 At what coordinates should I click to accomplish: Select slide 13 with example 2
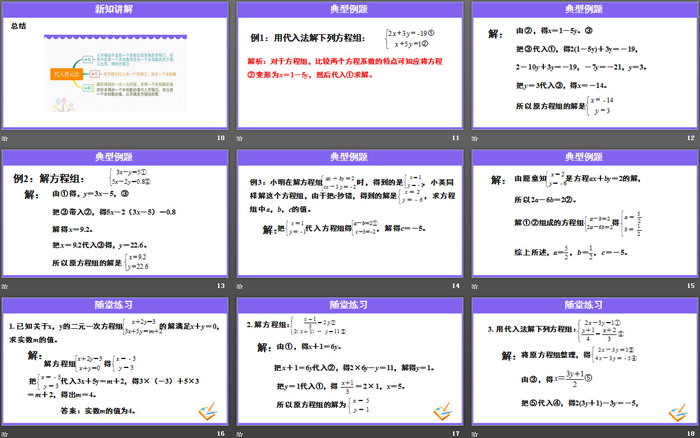[116, 215]
